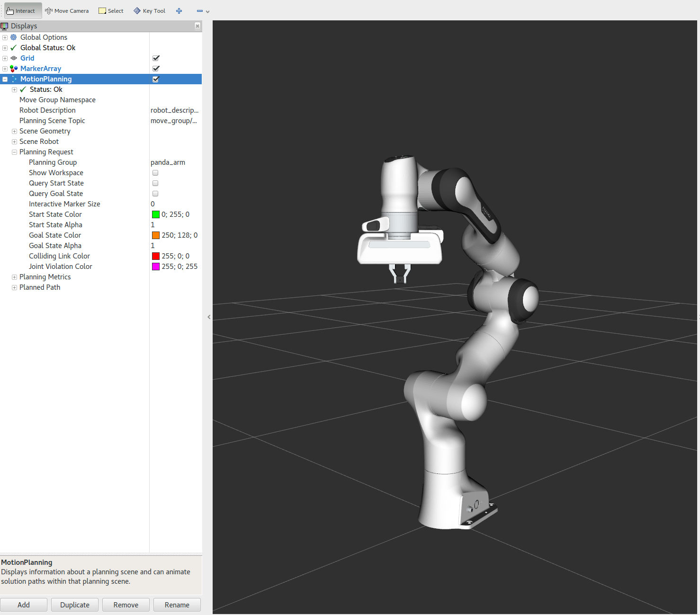Open the Goal State Color orange swatch
The image size is (700, 615).
(x=156, y=235)
